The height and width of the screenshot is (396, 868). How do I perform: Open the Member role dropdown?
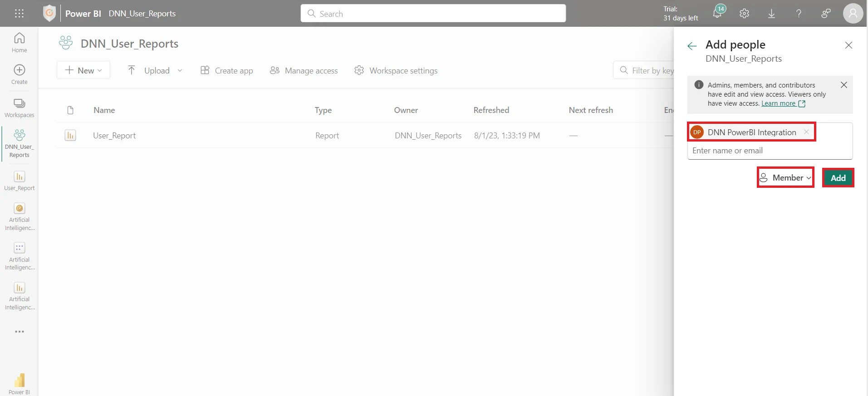(x=785, y=177)
